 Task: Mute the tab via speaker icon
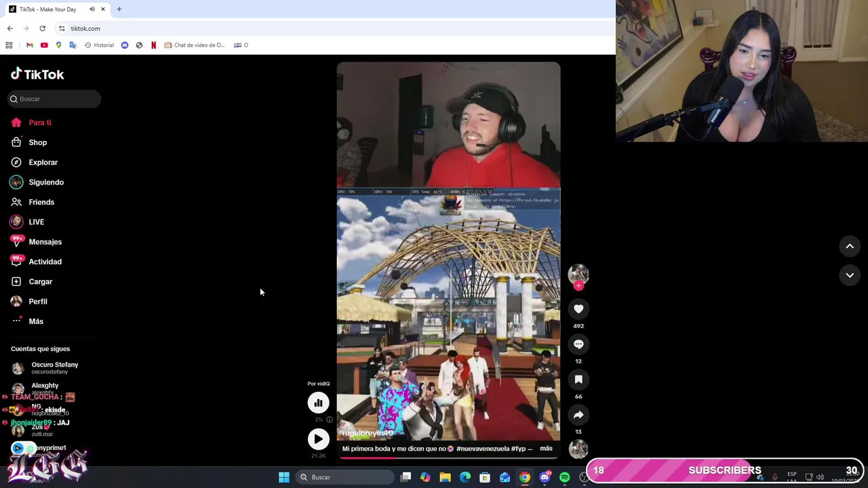pyautogui.click(x=92, y=9)
